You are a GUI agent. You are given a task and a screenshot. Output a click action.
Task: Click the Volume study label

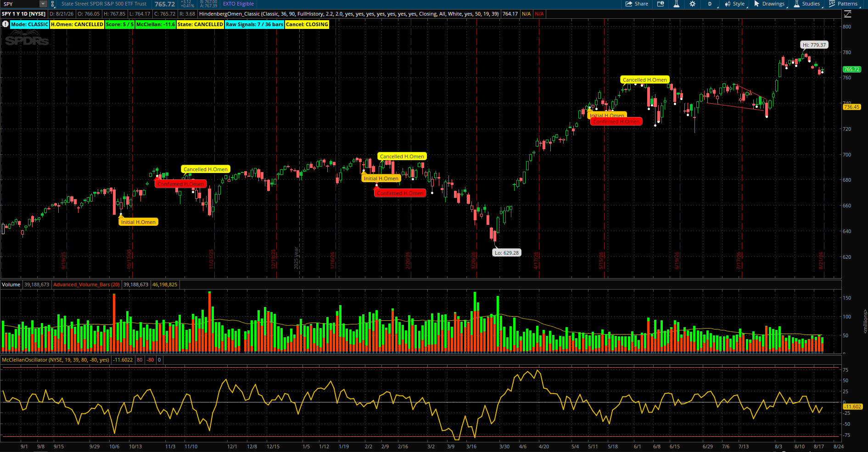click(x=11, y=285)
